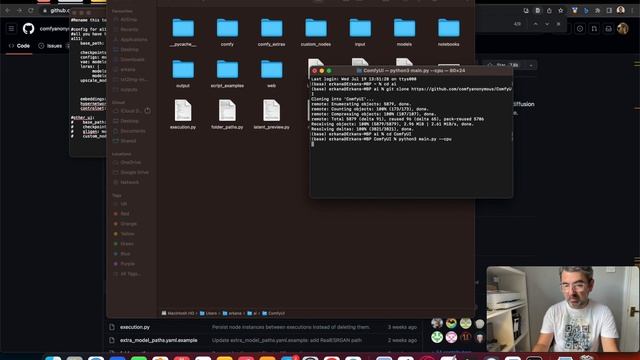This screenshot has height=360, width=640.
Task: Open the input folder
Action: pos(360,28)
